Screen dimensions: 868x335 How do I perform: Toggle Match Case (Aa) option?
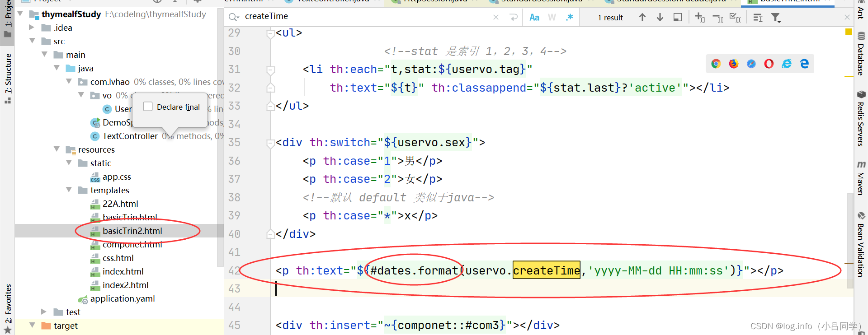(534, 17)
